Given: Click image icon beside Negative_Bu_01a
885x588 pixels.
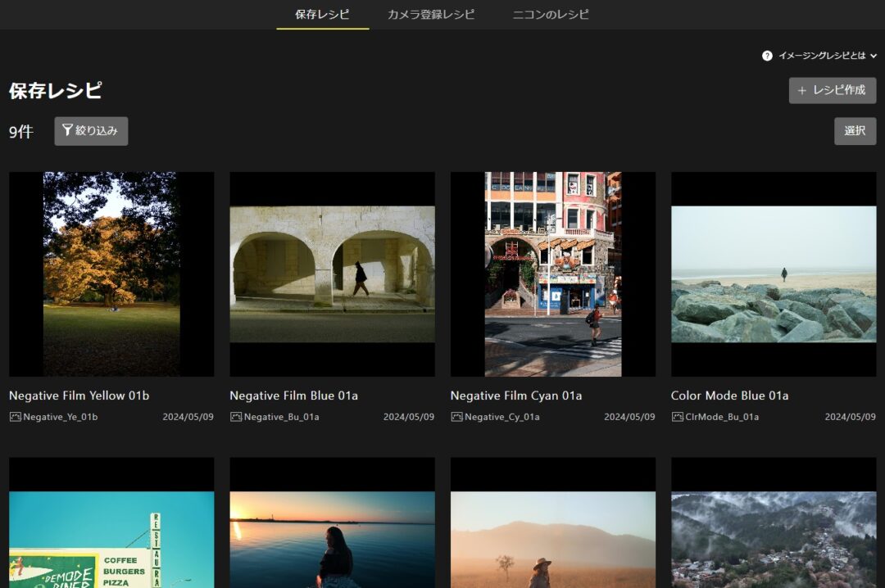Looking at the screenshot, I should click(x=236, y=417).
